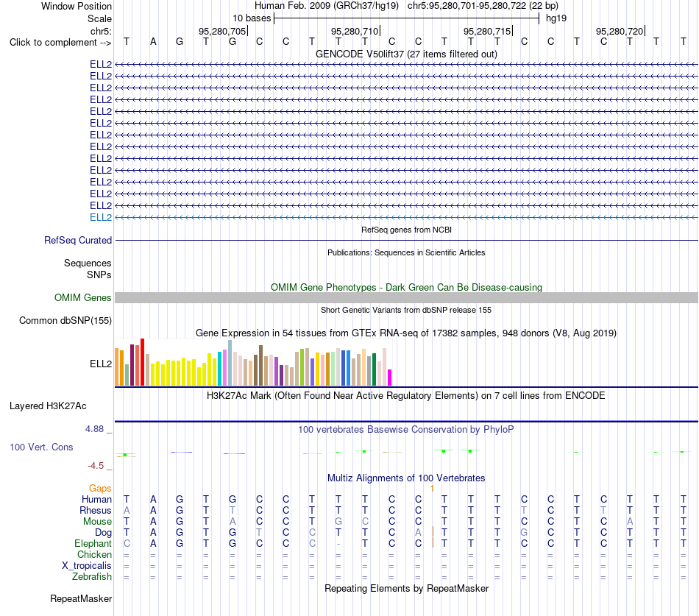Click the tallest red bar in the GTEx chart
Viewport: 699px width, 616px height.
click(142, 362)
